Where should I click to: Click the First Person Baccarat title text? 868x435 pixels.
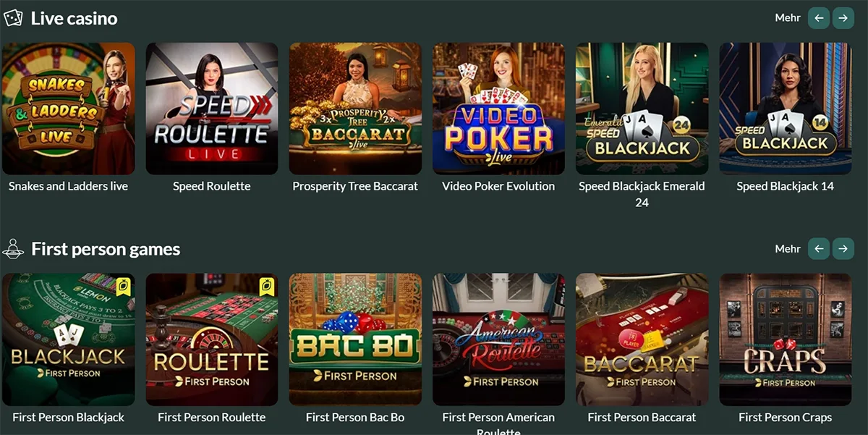[642, 418]
